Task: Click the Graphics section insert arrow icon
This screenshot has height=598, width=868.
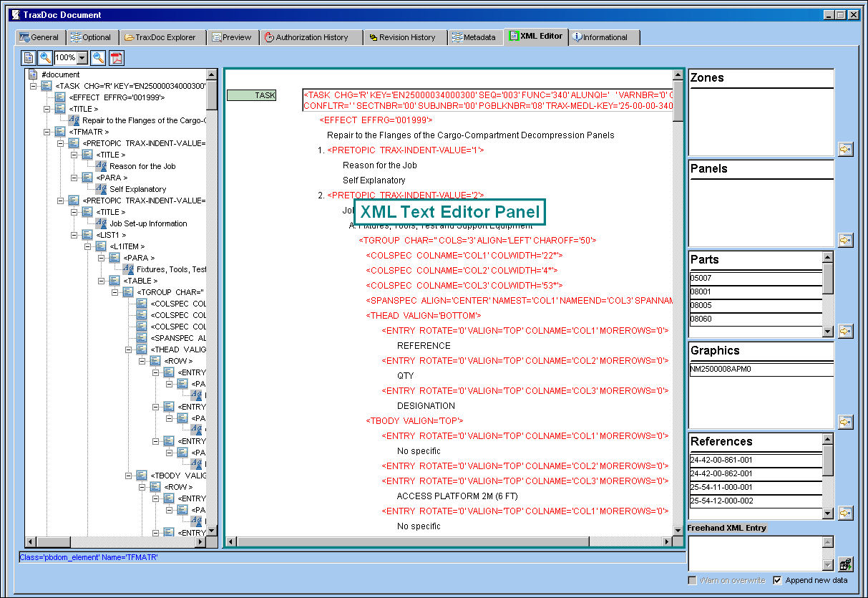Action: pos(846,422)
